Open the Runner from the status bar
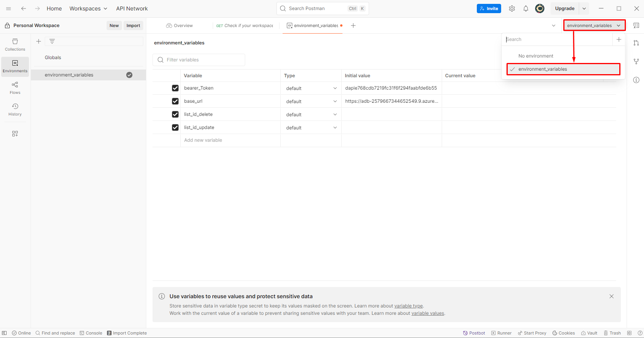The width and height of the screenshot is (644, 338). 502,333
